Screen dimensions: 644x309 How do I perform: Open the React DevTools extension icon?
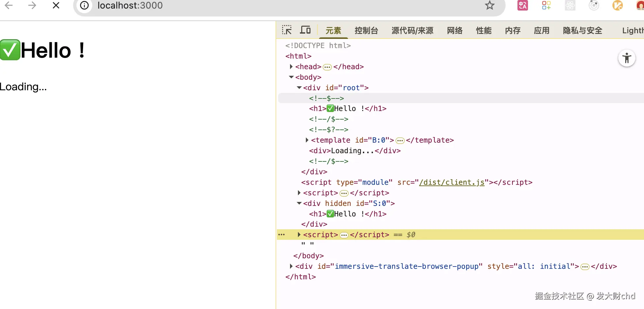click(x=570, y=5)
